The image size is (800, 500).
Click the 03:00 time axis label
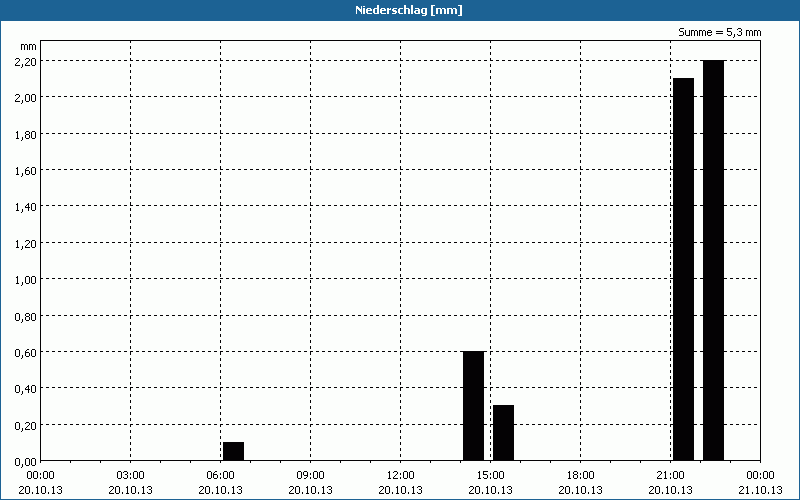point(131,476)
